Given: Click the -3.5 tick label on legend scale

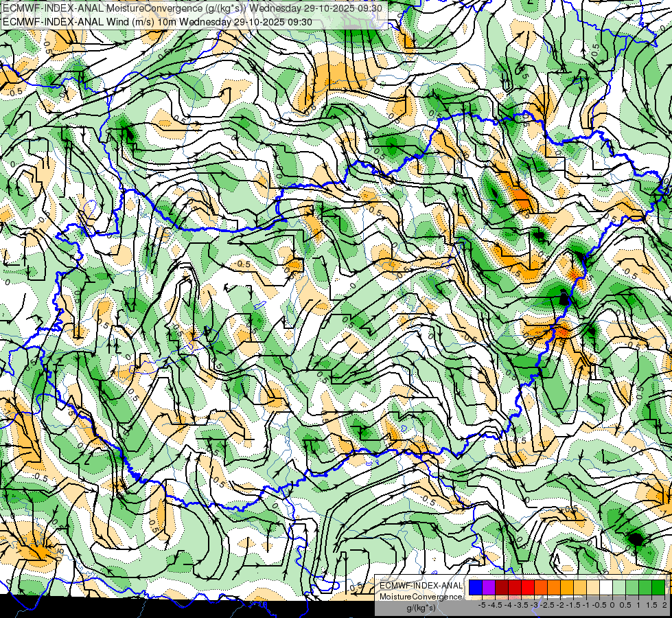Looking at the screenshot, I should 521,605.
